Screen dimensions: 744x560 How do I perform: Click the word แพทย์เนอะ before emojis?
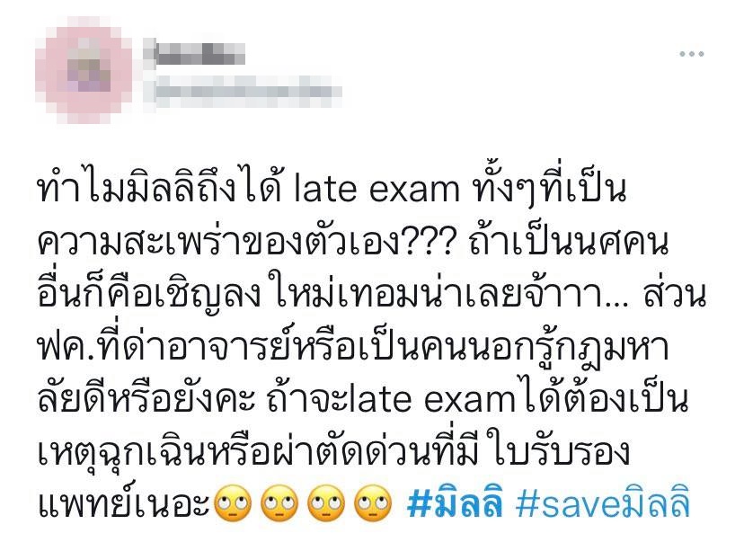(124, 502)
